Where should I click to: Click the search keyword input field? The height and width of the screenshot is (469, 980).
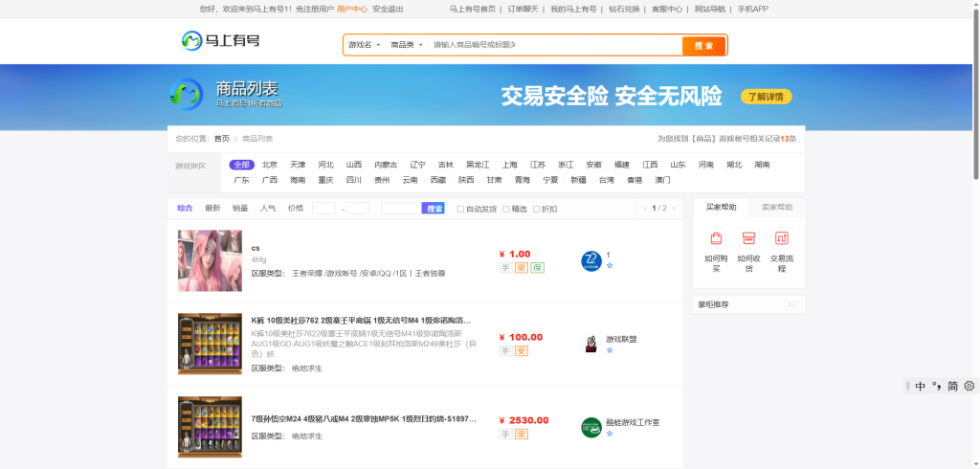(x=555, y=45)
